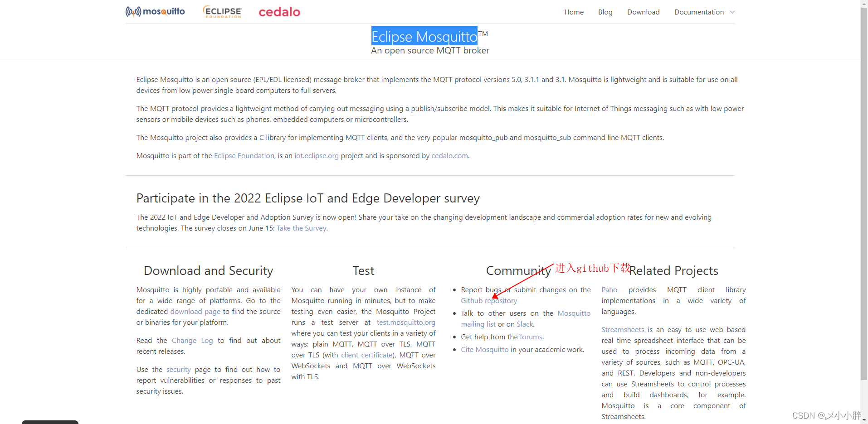Screen dimensions: 868x424
Task: Click the Mosquitto logo in header
Action: pos(155,11)
